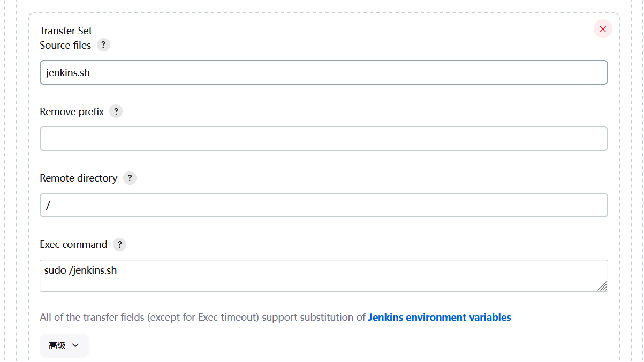The height and width of the screenshot is (362, 644).
Task: Click the chevron arrow beside 高级
Action: [75, 345]
